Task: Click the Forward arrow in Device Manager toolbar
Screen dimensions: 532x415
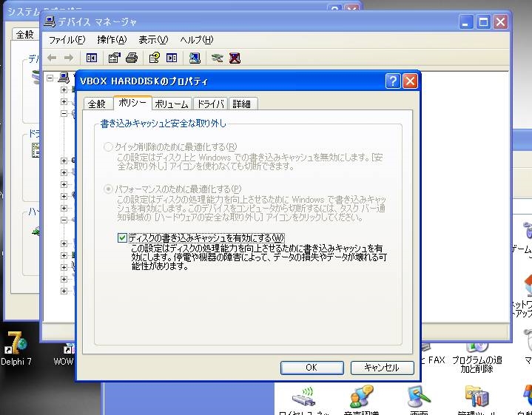Action: click(x=69, y=58)
